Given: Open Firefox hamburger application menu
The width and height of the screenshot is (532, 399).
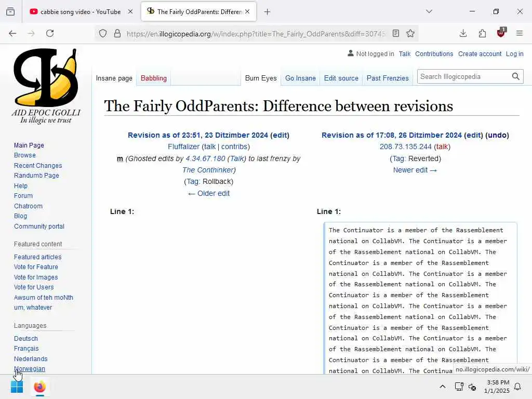Looking at the screenshot, I should 520,33.
